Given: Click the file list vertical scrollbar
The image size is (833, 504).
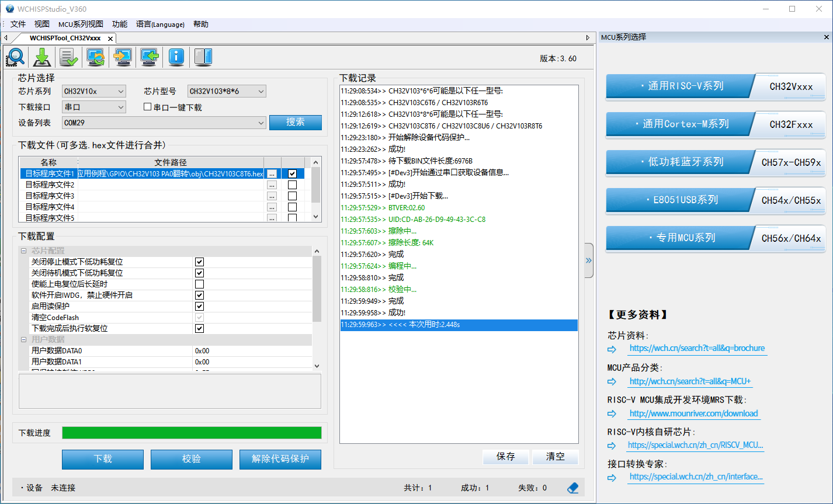Looking at the screenshot, I should coord(316,190).
